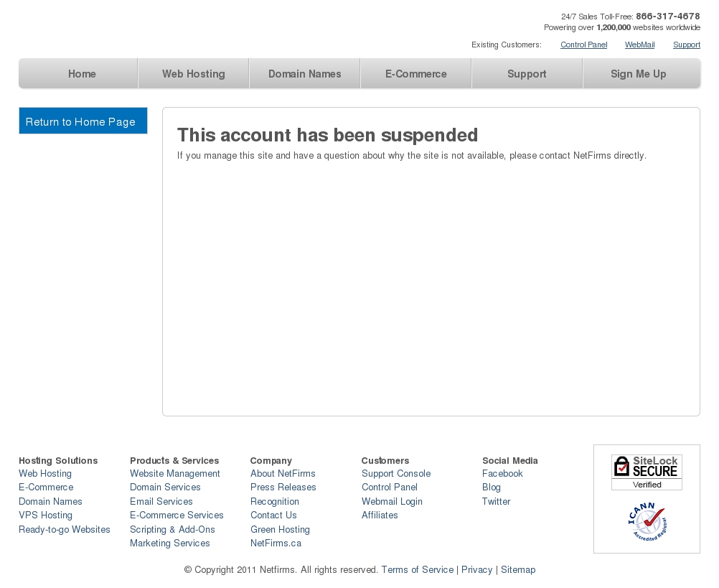Click the SiteLock Secure Verified badge
This screenshot has width=719, height=588.
(x=647, y=472)
